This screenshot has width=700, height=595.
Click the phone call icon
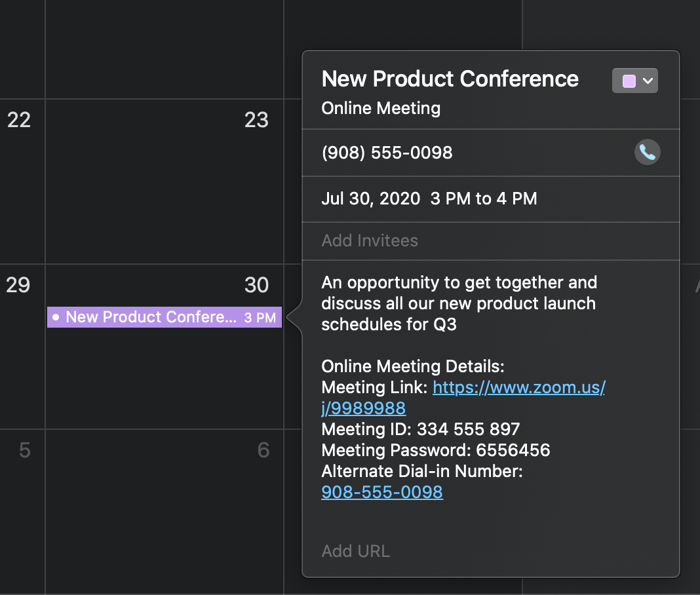point(648,152)
